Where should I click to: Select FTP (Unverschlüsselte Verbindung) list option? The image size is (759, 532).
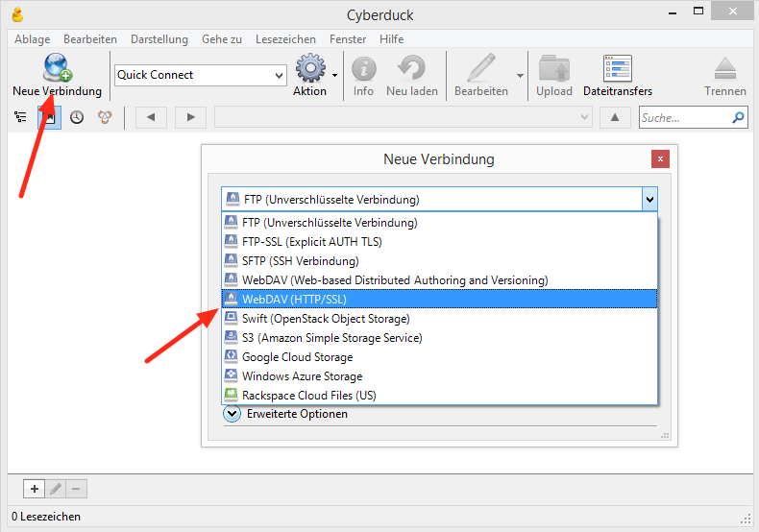tap(439, 223)
